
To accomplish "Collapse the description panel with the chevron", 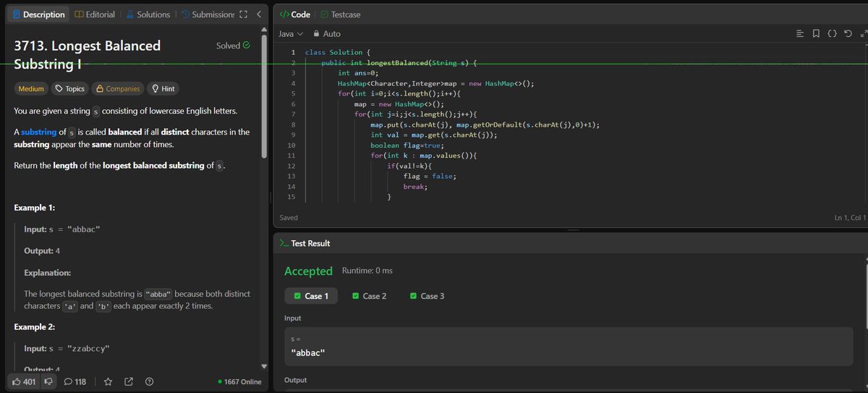I will (x=259, y=14).
